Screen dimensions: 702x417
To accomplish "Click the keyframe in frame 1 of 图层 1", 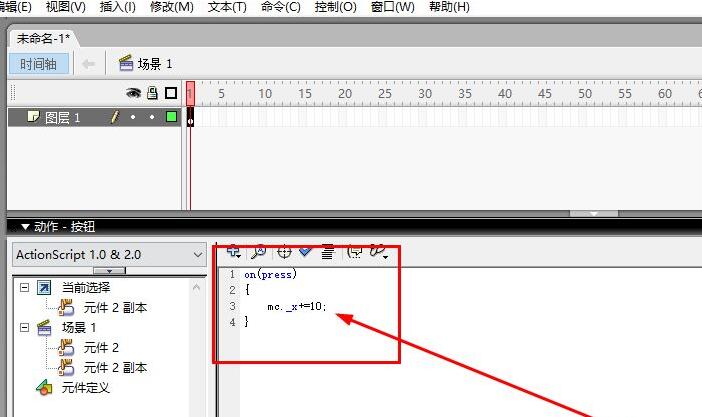I will pyautogui.click(x=190, y=117).
